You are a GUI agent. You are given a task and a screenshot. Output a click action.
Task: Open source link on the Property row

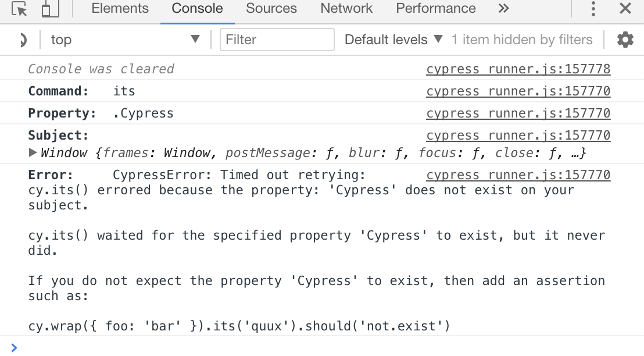click(518, 113)
